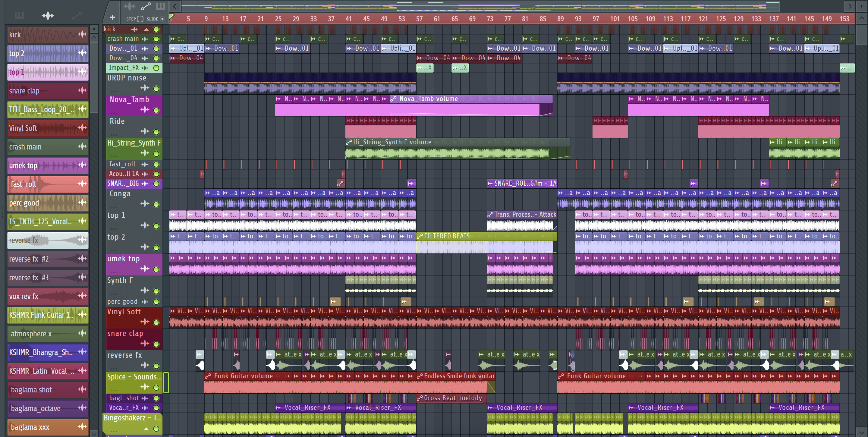Click waveform icon on picker item reverse fx #2
This screenshot has width=868, height=437.
[x=82, y=258]
